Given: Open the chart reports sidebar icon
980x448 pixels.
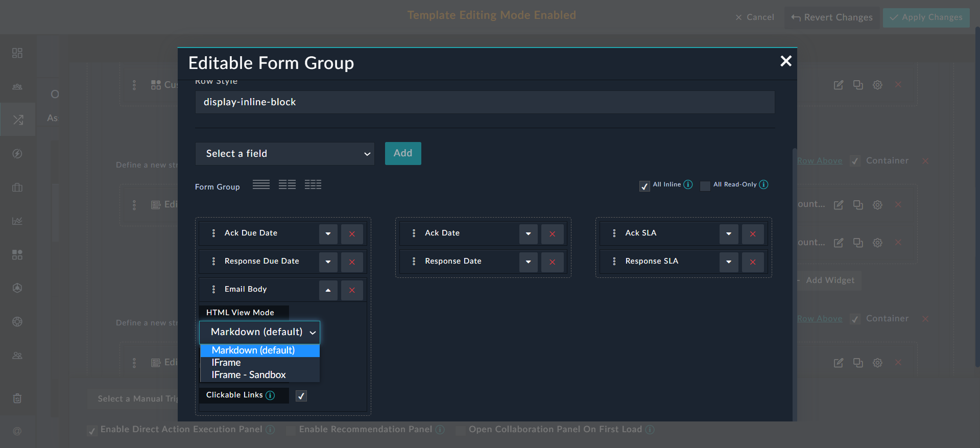Looking at the screenshot, I should pyautogui.click(x=17, y=221).
